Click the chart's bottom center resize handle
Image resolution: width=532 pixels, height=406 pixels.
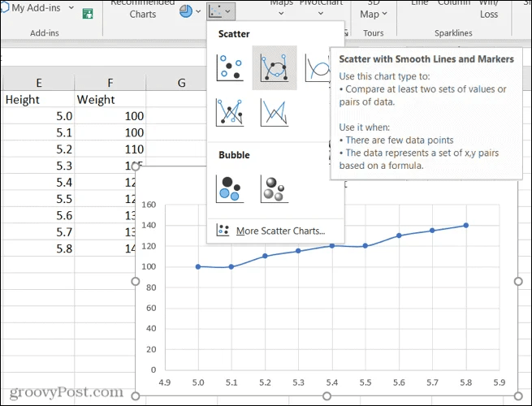[327, 395]
